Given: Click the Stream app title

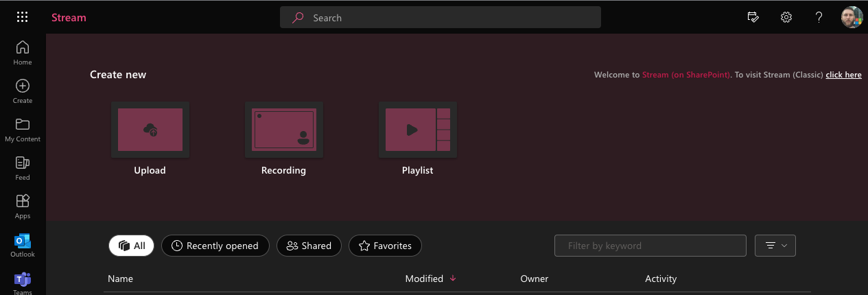Looking at the screenshot, I should point(69,18).
